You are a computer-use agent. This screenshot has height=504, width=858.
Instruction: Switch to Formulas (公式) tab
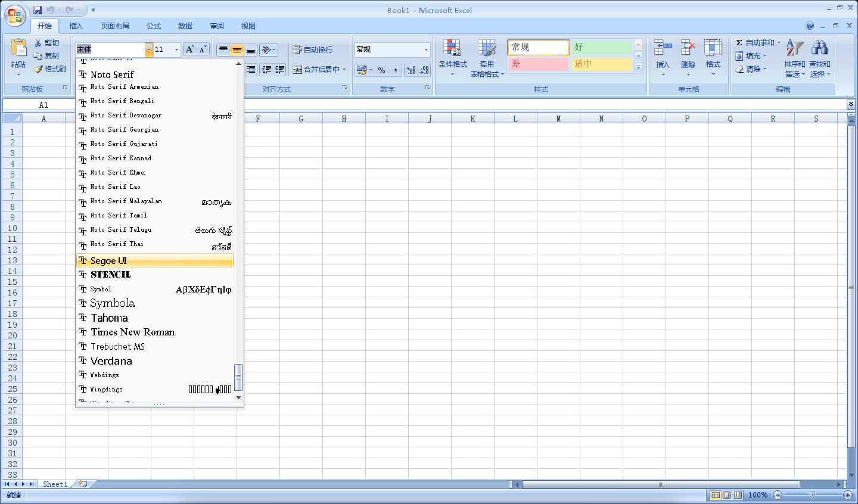point(154,26)
